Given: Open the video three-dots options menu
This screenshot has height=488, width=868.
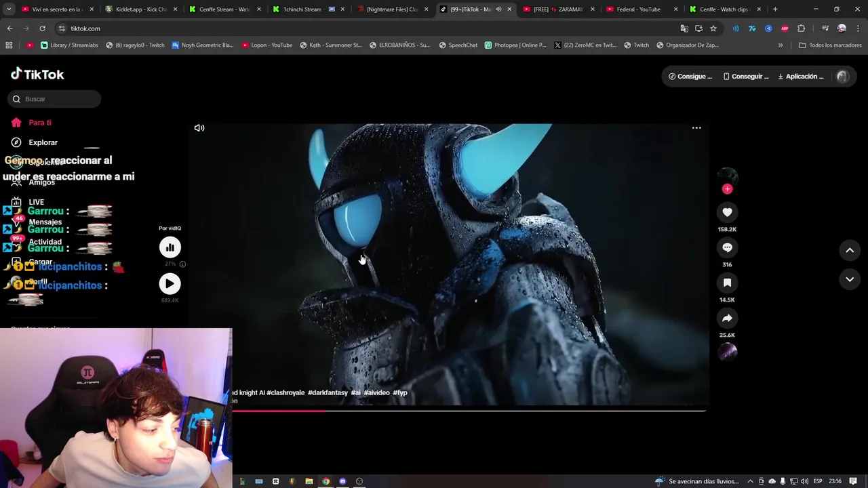Looking at the screenshot, I should [x=696, y=127].
